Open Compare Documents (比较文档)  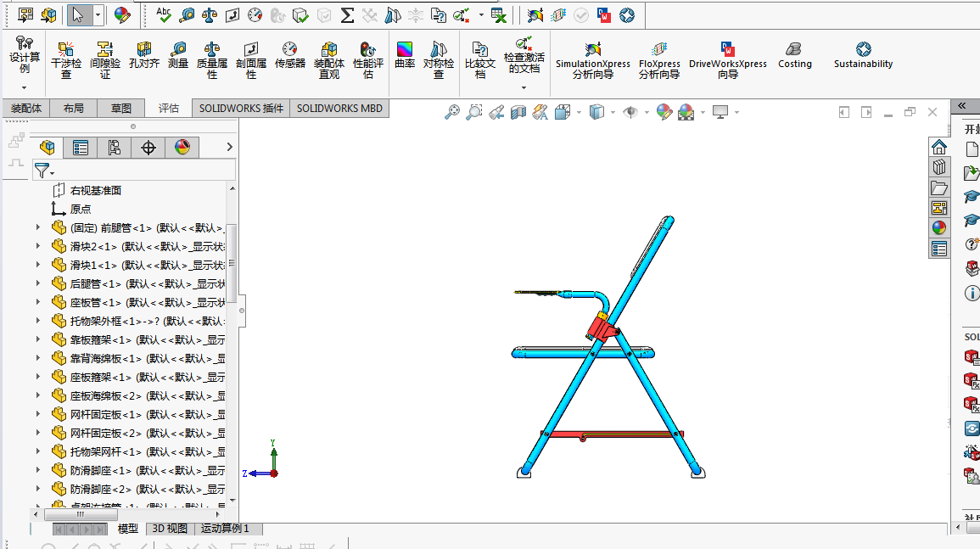pyautogui.click(x=480, y=60)
